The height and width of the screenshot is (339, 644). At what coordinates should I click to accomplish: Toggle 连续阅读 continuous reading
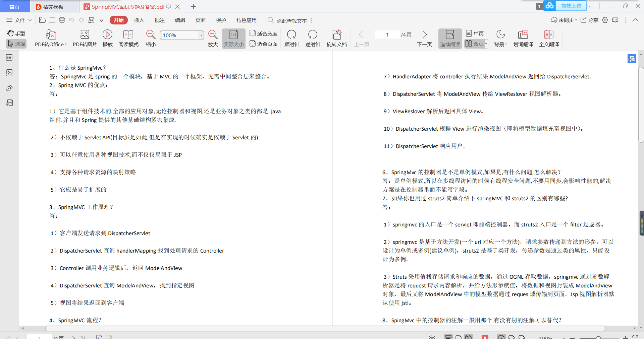pos(450,39)
